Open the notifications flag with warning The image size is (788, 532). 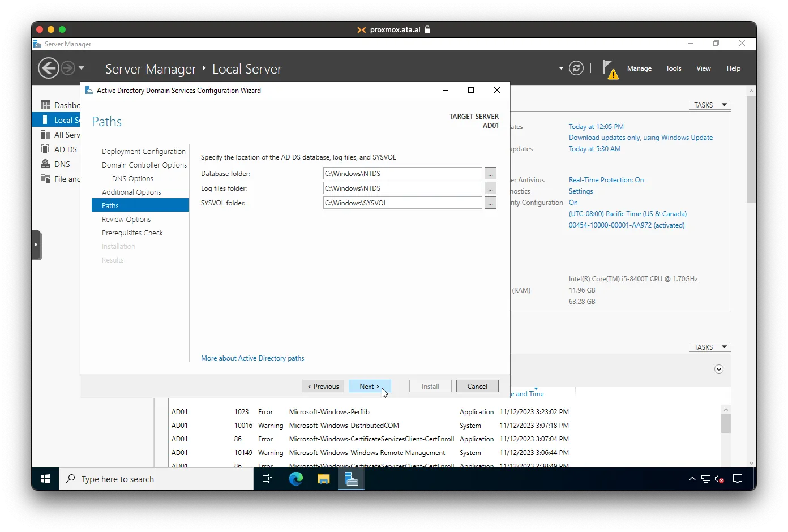610,70
